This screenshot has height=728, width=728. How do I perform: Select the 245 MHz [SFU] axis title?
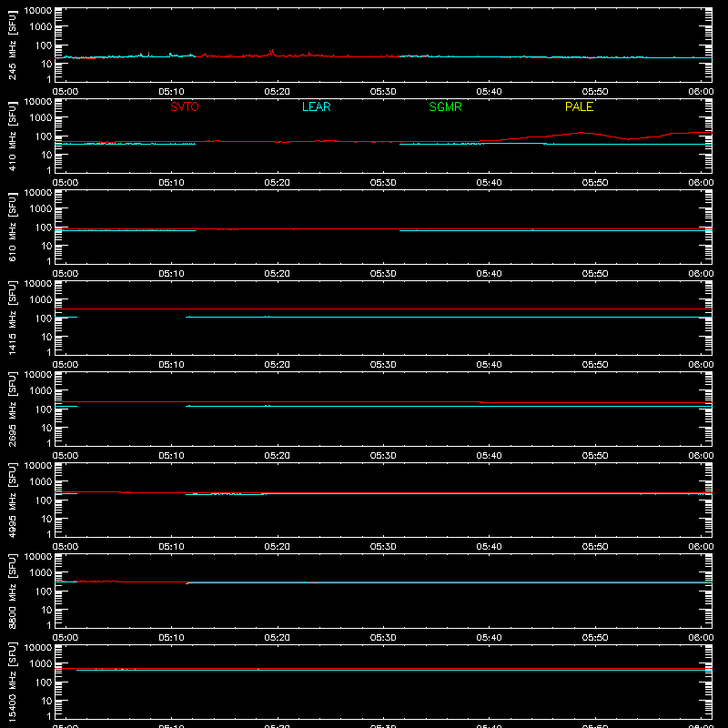coord(12,45)
